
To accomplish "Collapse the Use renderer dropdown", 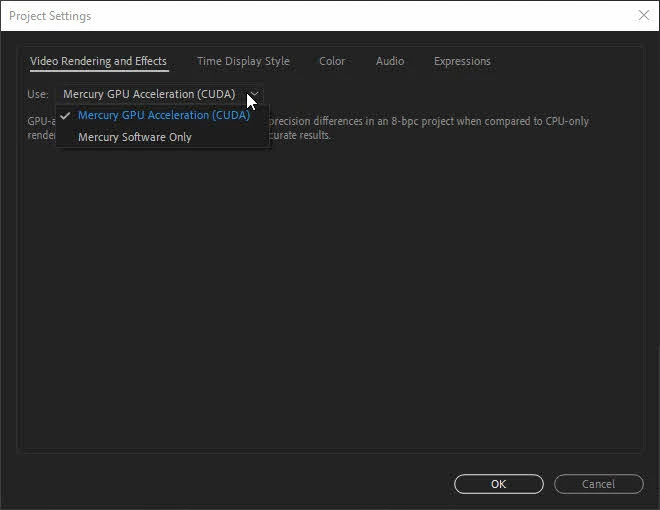I will coord(160,94).
